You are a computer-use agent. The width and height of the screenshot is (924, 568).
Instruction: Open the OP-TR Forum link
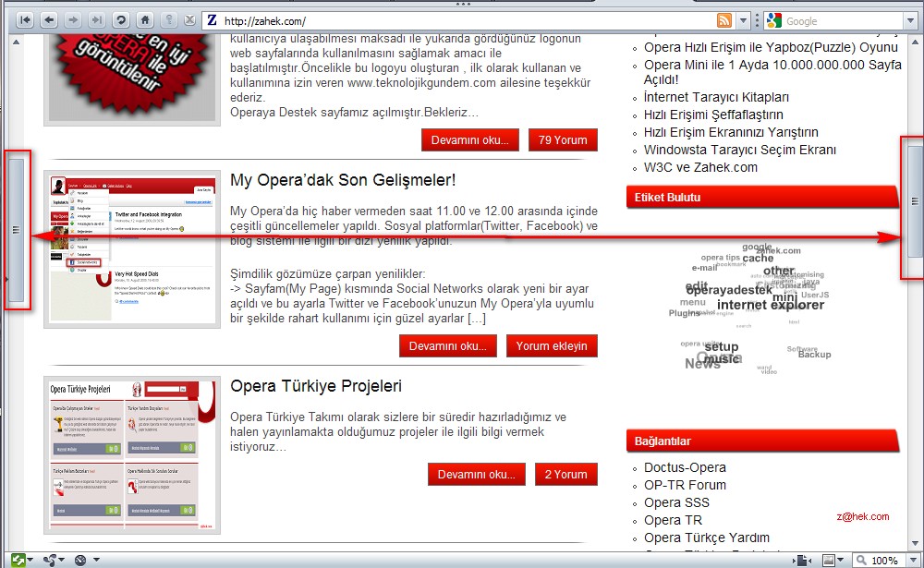685,485
